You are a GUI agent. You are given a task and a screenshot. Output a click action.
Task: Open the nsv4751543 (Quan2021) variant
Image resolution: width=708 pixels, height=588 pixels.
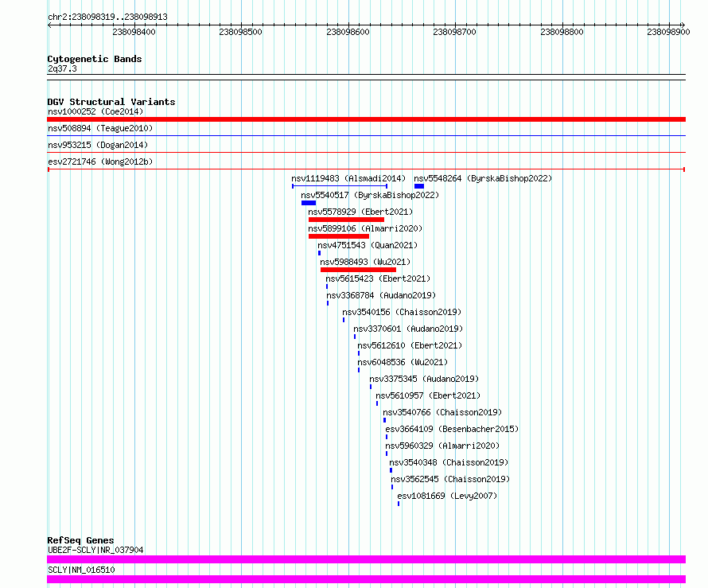pyautogui.click(x=368, y=245)
